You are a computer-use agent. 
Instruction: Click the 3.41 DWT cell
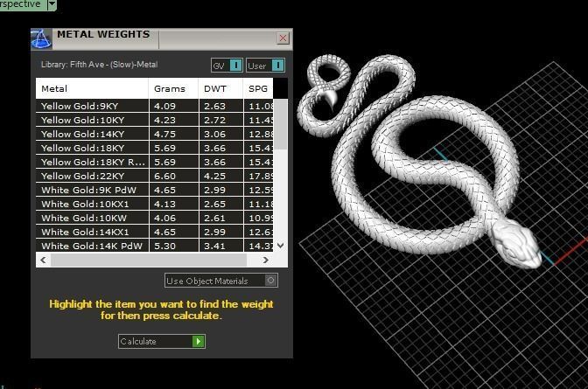click(x=220, y=246)
